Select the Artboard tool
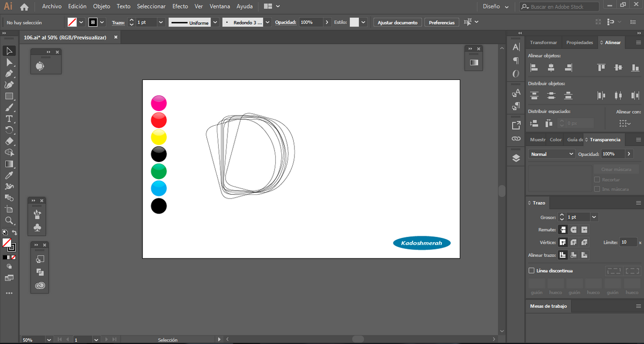Image resolution: width=644 pixels, height=344 pixels. (9, 209)
